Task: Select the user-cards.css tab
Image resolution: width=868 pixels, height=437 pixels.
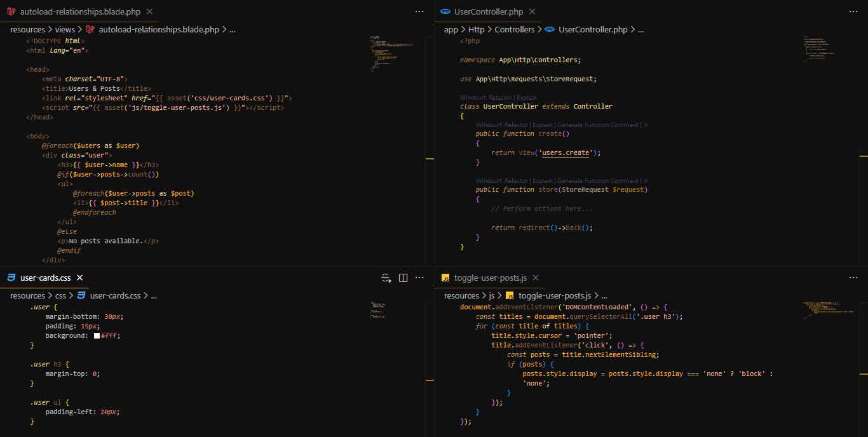Action: pos(44,278)
